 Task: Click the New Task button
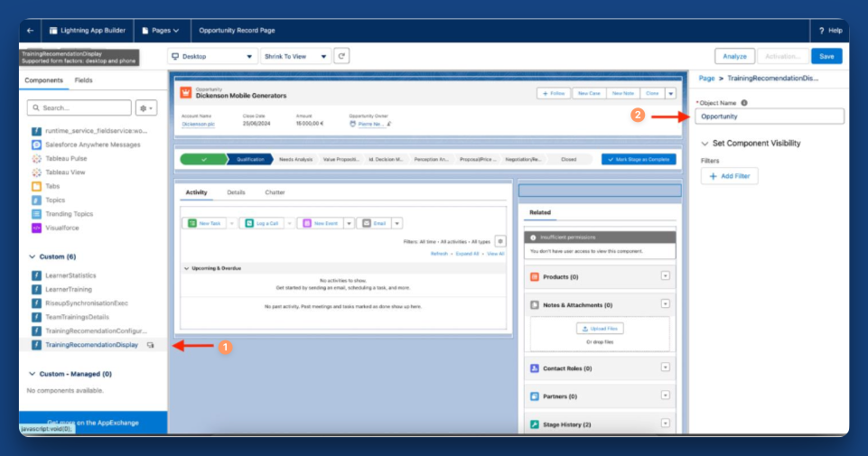click(x=204, y=224)
